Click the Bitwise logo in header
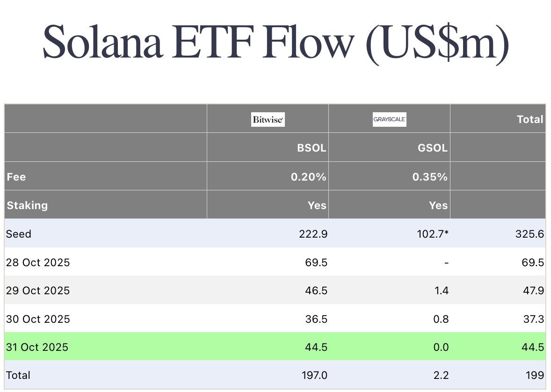Viewport: 551px width, 392px height. click(268, 120)
